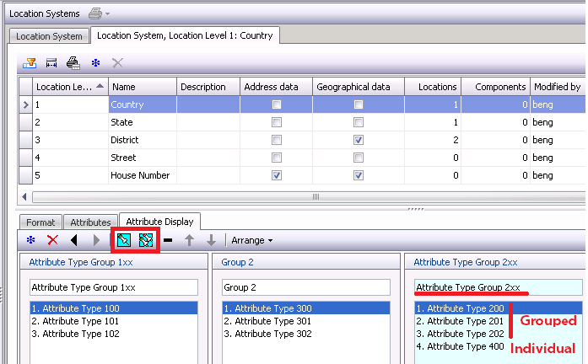Click the Name column header
588x364 pixels.
(x=143, y=87)
